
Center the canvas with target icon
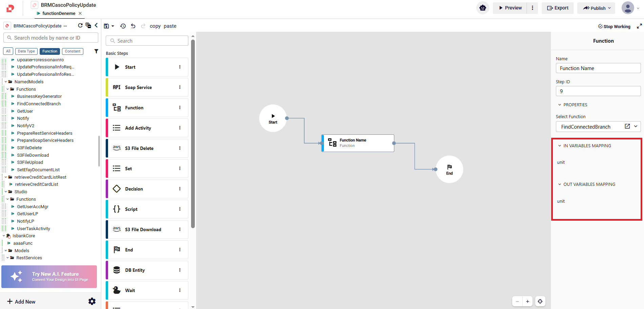[x=540, y=301]
